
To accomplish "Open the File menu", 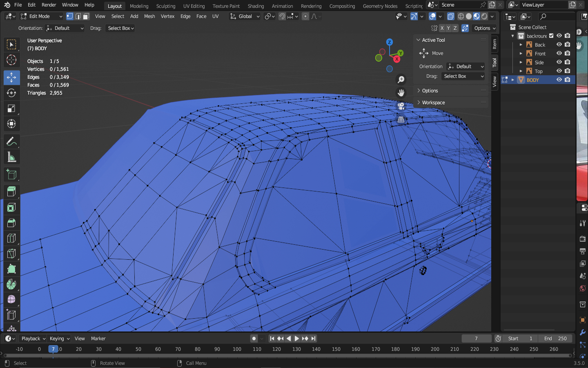I will tap(18, 5).
